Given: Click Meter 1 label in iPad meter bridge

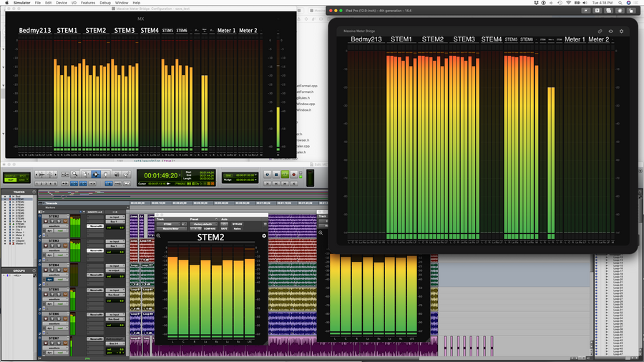Looking at the screenshot, I should [x=575, y=39].
